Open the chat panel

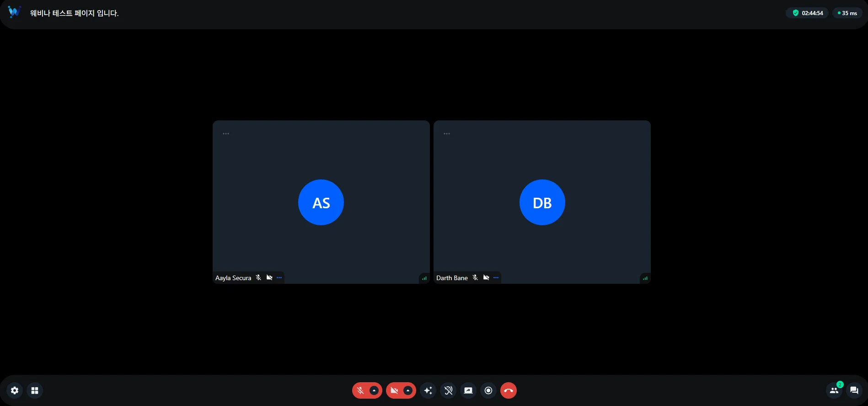click(854, 390)
